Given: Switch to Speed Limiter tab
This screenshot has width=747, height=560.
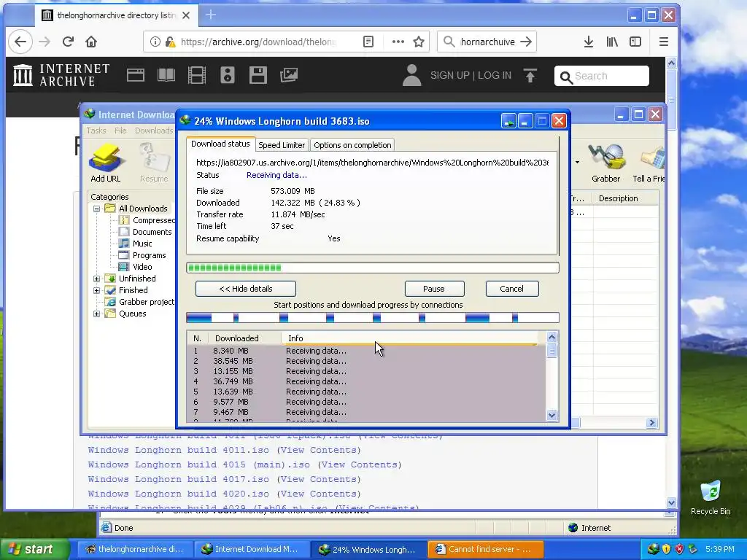Looking at the screenshot, I should 282,145.
